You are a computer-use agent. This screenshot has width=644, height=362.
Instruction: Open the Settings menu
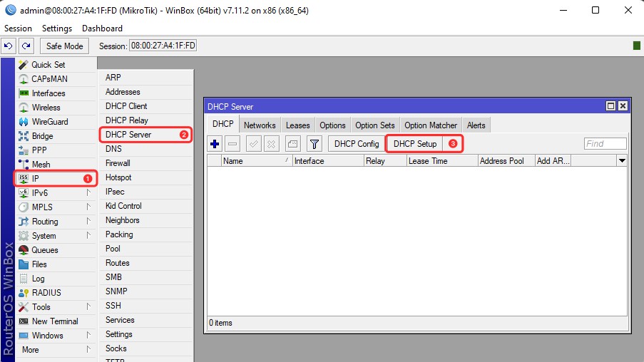click(x=57, y=29)
